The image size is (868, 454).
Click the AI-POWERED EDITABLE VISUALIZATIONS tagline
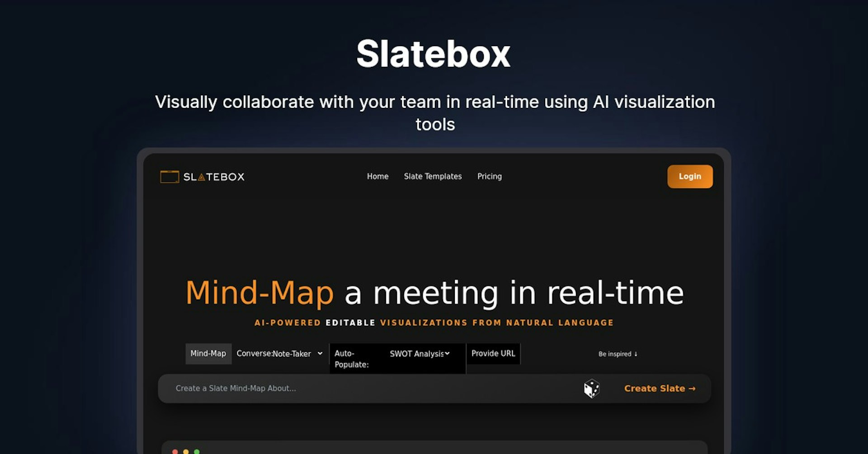pos(434,323)
